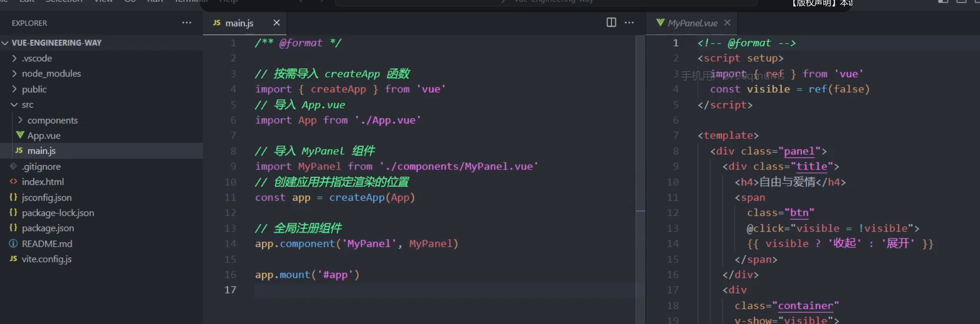Open jsconfig.json file
This screenshot has width=980, height=324.
(x=101, y=197)
